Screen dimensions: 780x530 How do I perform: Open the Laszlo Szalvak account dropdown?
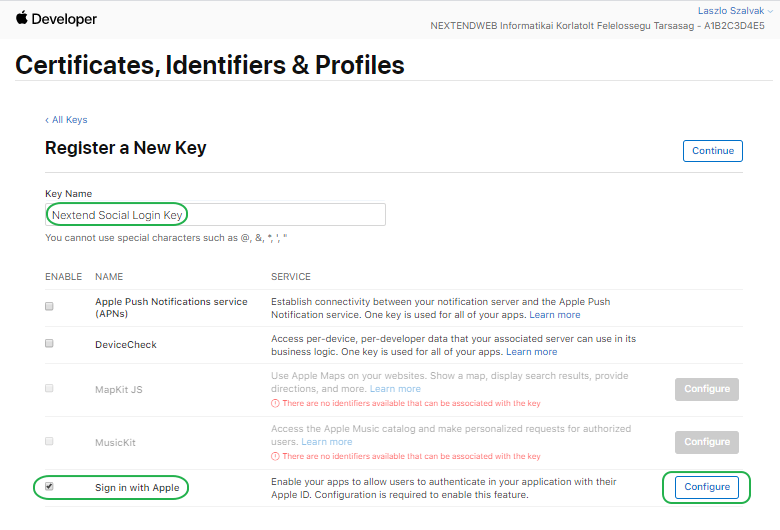click(735, 10)
